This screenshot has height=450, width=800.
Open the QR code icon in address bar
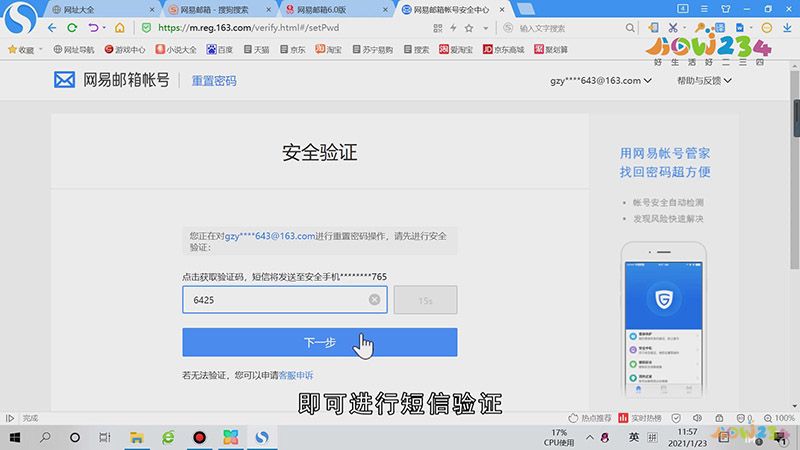(438, 29)
